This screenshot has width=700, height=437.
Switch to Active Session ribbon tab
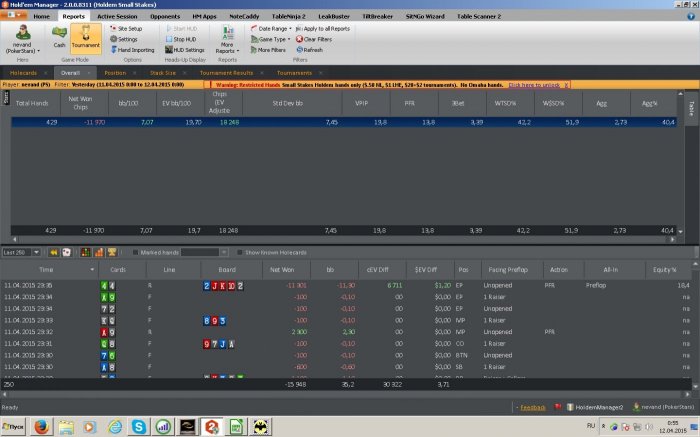point(117,17)
